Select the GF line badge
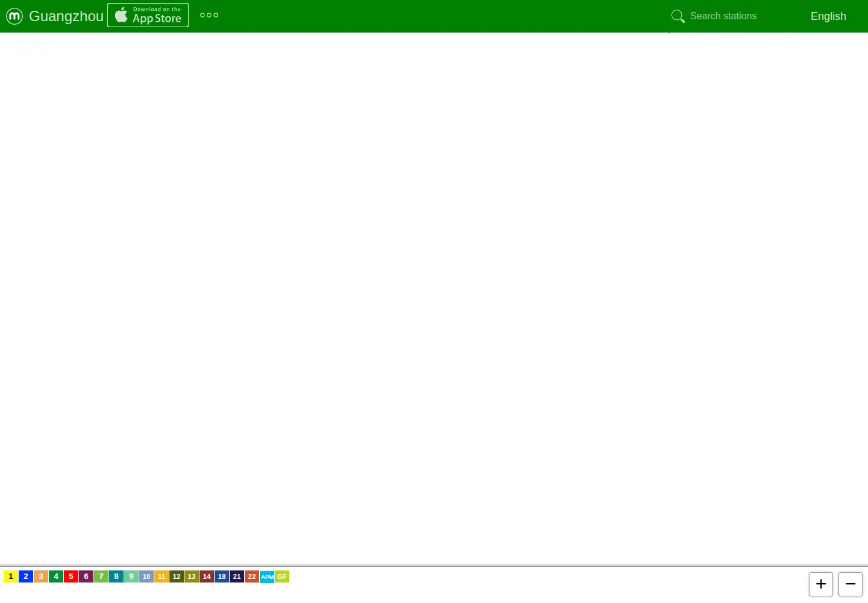The height and width of the screenshot is (603, 868). [x=282, y=576]
